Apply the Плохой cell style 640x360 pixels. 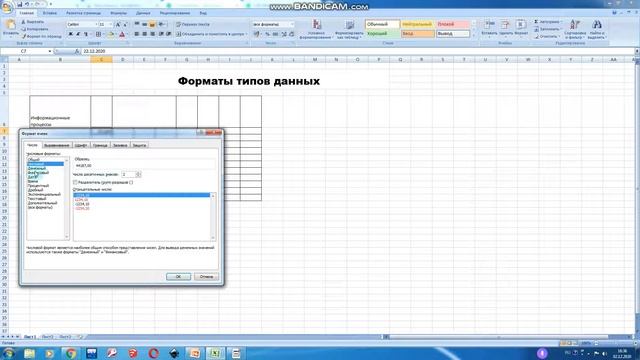coord(453,24)
